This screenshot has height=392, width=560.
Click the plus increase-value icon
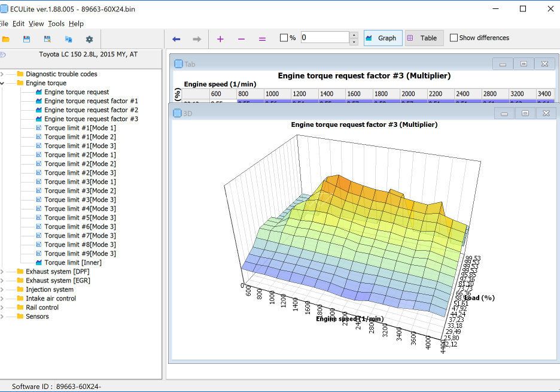click(x=220, y=39)
